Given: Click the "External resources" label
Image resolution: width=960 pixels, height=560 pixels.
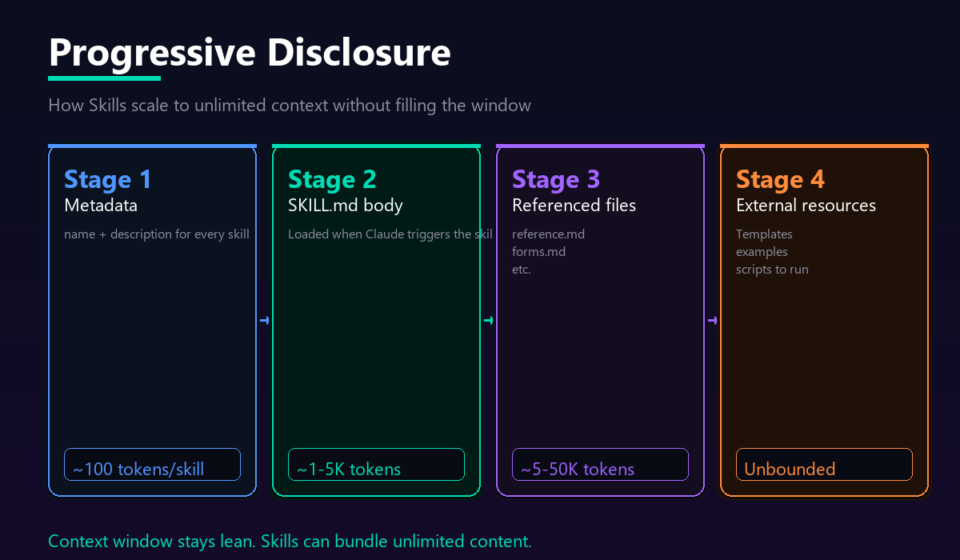Looking at the screenshot, I should tap(806, 206).
